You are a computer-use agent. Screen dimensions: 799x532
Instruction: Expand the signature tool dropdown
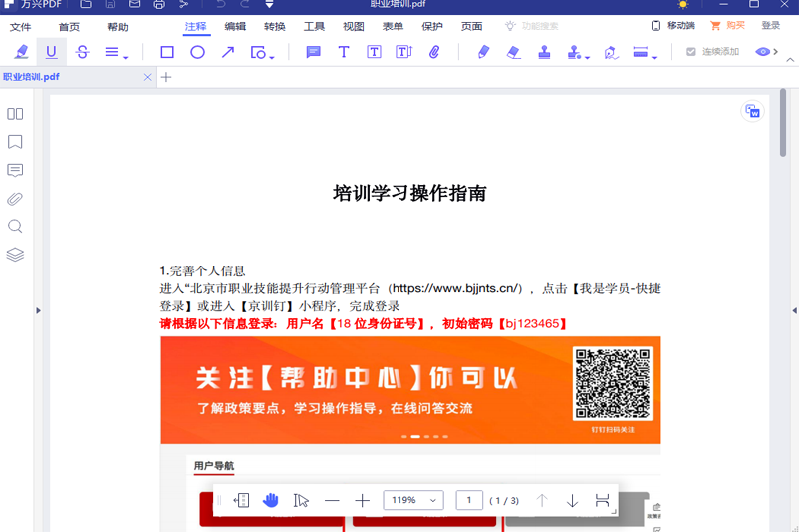(587, 55)
